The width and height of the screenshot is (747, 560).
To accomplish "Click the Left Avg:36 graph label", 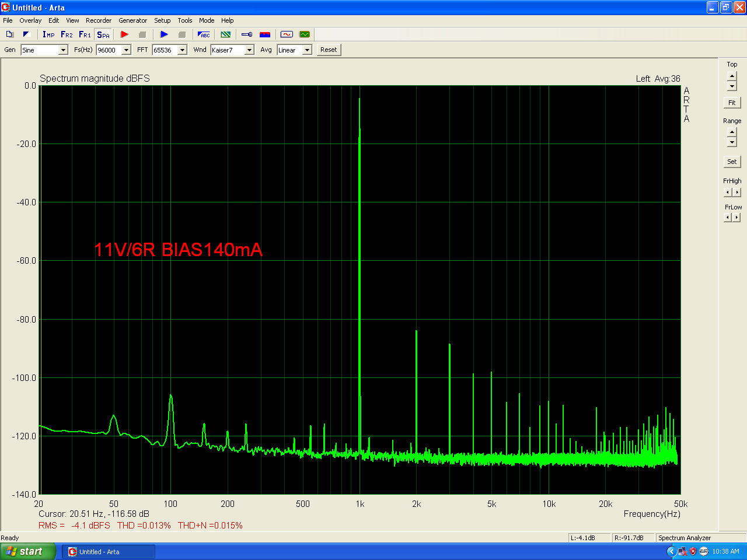I will (658, 79).
